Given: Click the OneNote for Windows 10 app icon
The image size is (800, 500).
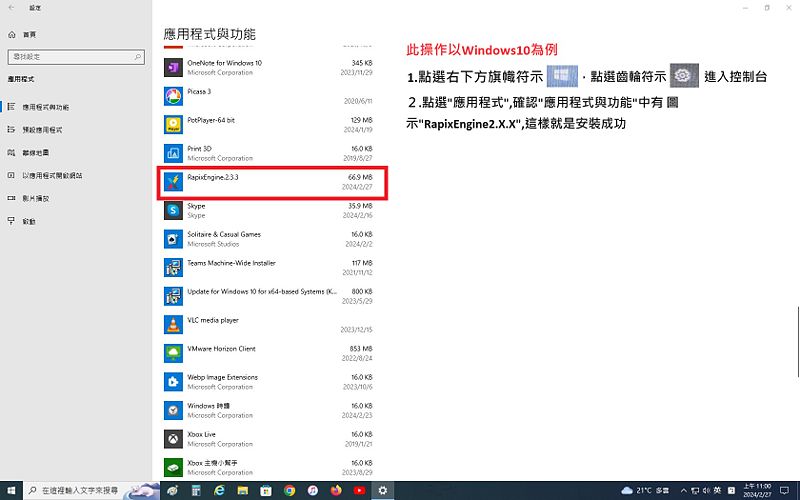Looking at the screenshot, I should [x=173, y=67].
